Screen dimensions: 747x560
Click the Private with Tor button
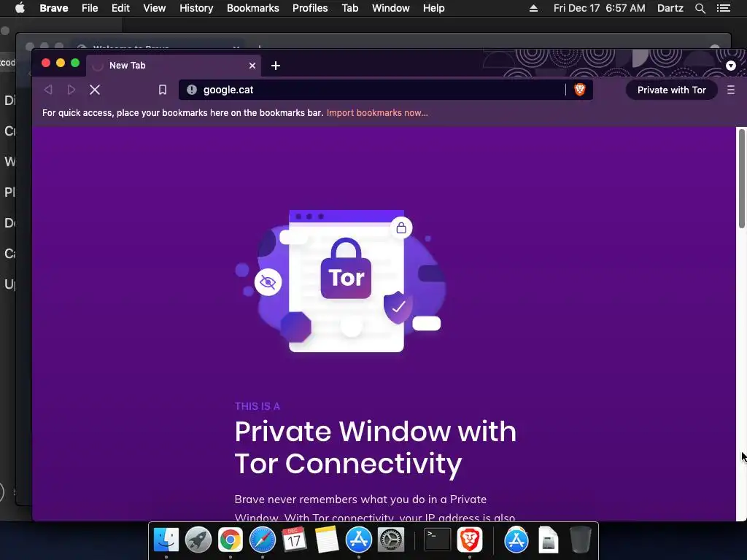pos(671,90)
